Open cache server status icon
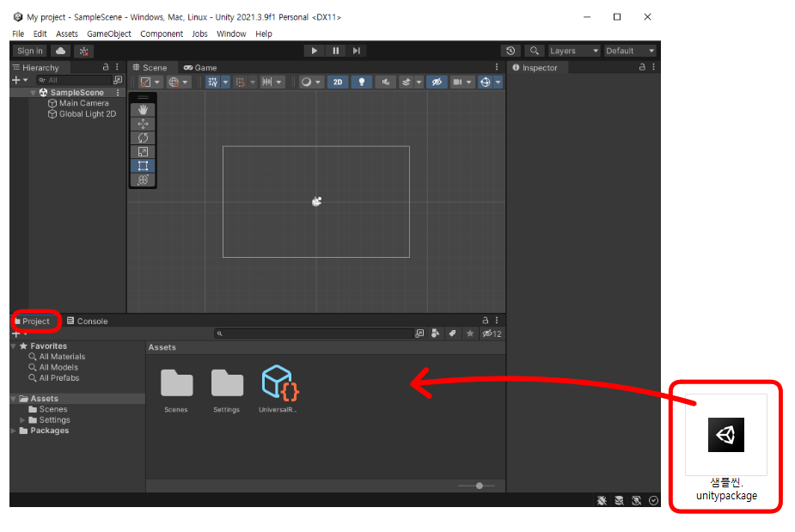The height and width of the screenshot is (532, 795). [619, 500]
